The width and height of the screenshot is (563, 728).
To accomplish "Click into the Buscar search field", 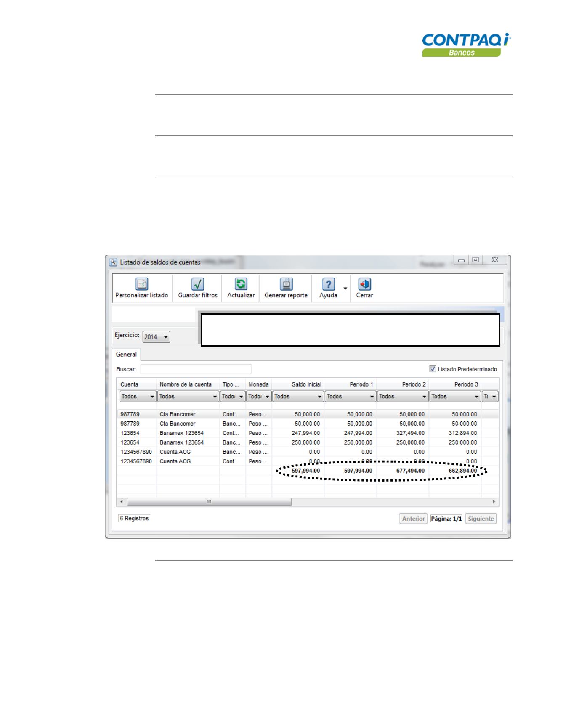I will [196, 369].
